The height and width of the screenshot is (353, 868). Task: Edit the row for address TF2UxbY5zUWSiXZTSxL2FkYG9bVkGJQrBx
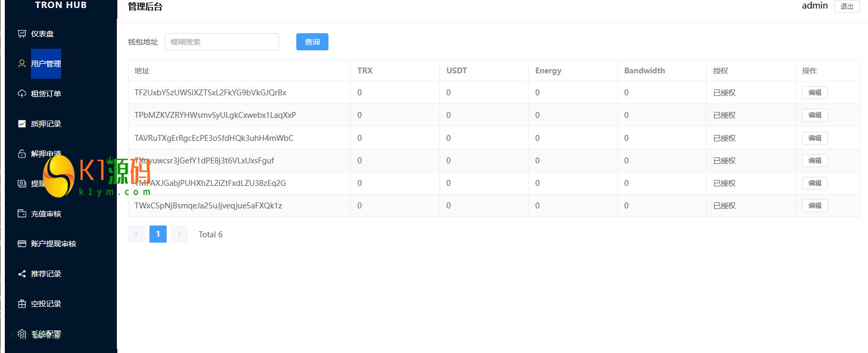click(x=815, y=93)
